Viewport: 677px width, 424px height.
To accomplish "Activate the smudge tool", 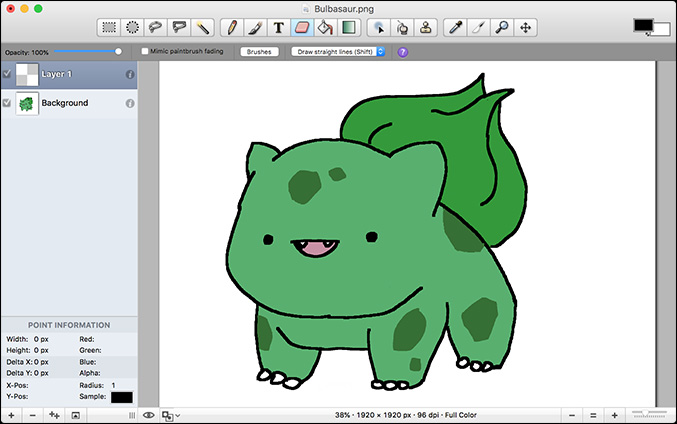I will (x=402, y=28).
